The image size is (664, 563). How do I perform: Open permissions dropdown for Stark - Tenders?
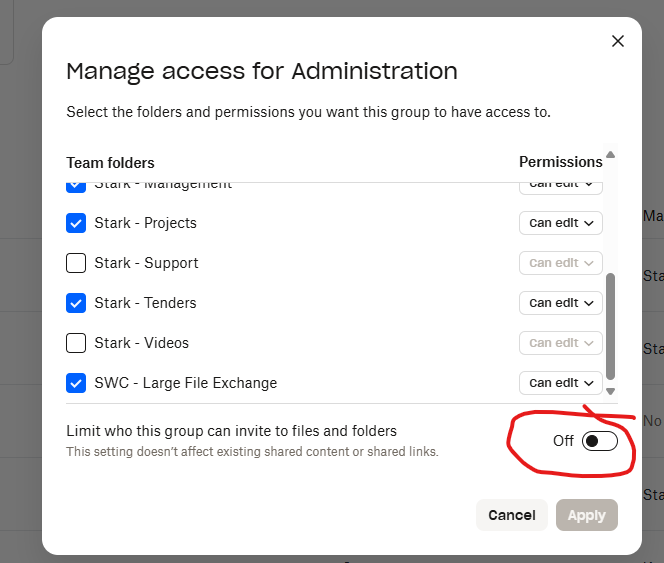560,303
